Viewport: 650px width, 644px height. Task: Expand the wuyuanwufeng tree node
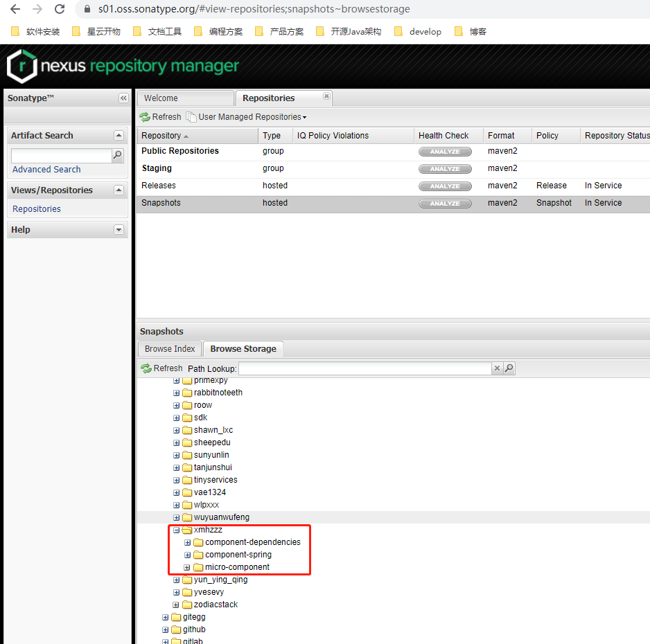coord(176,517)
